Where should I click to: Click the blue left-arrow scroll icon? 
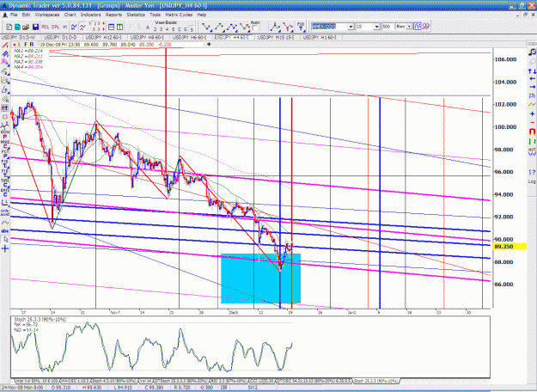pos(532,79)
